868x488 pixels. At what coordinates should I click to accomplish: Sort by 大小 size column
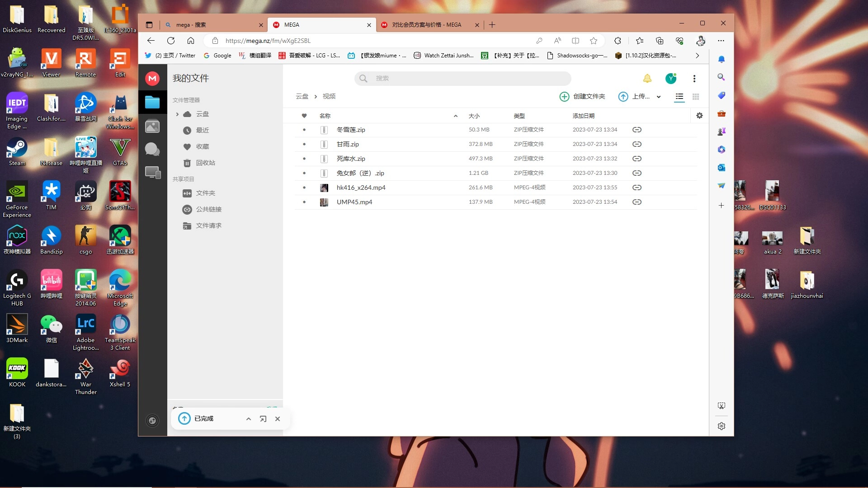click(x=474, y=116)
